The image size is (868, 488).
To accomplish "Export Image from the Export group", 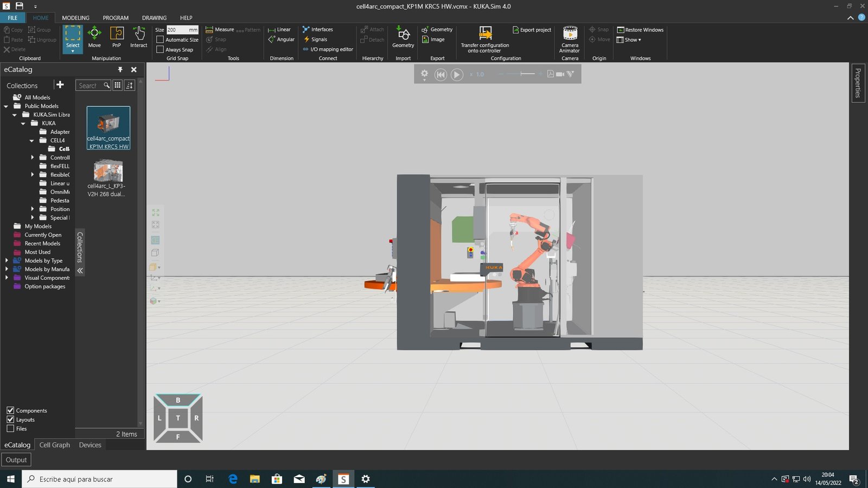I will point(433,40).
